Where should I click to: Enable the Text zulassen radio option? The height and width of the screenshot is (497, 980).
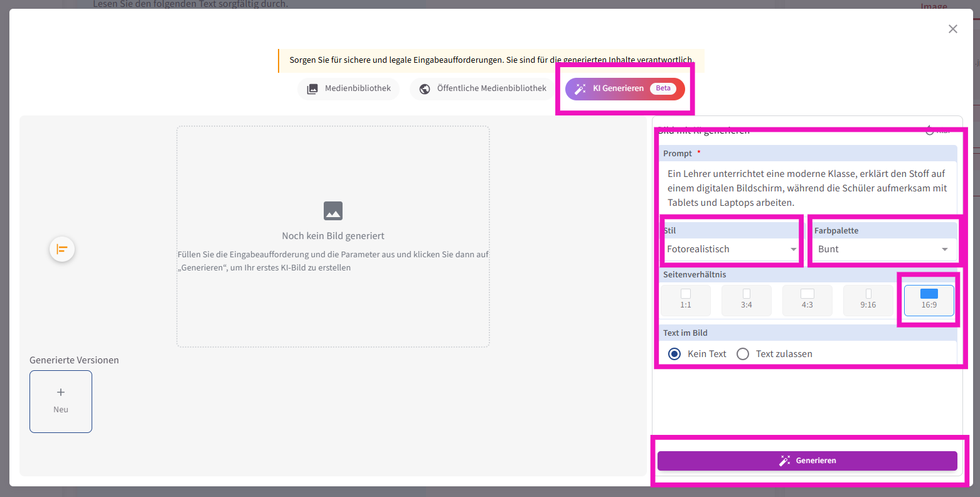(x=743, y=354)
